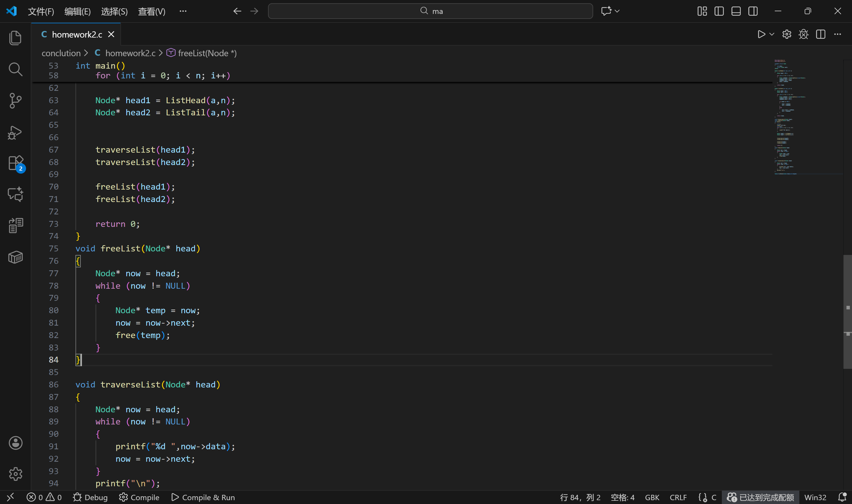Click the command center search box
The image size is (852, 504).
tap(430, 11)
